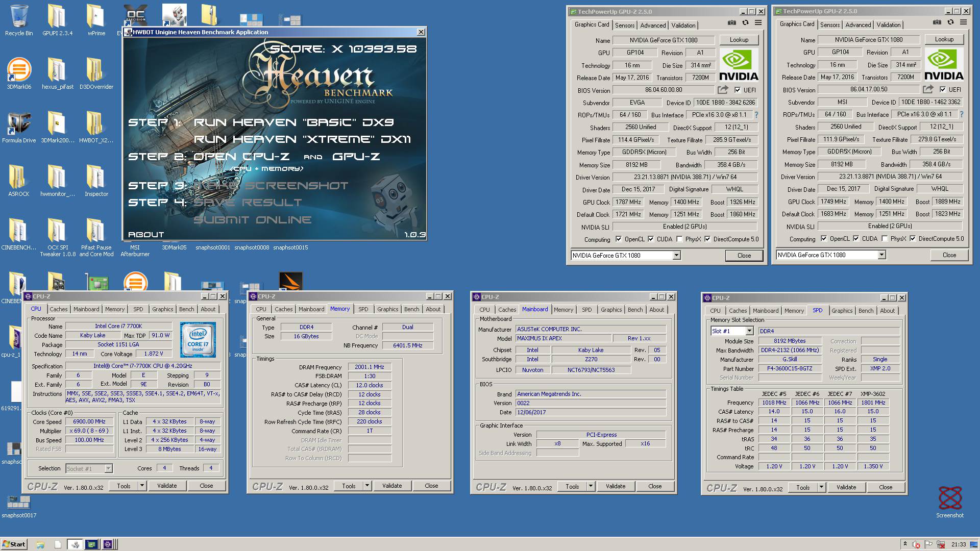Expand Tools dropdown arrow in CPU-Z Mainboard window
Screen dimensions: 980x551
point(591,486)
